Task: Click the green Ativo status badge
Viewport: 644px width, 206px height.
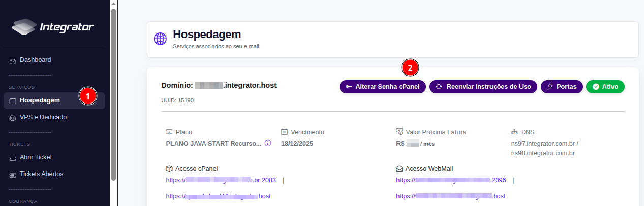Action: pos(605,87)
